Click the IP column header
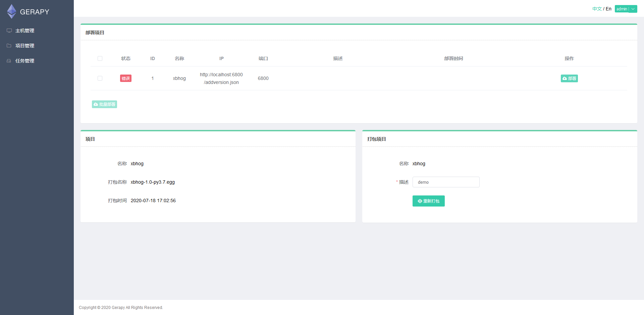This screenshot has height=315, width=644. click(x=221, y=58)
